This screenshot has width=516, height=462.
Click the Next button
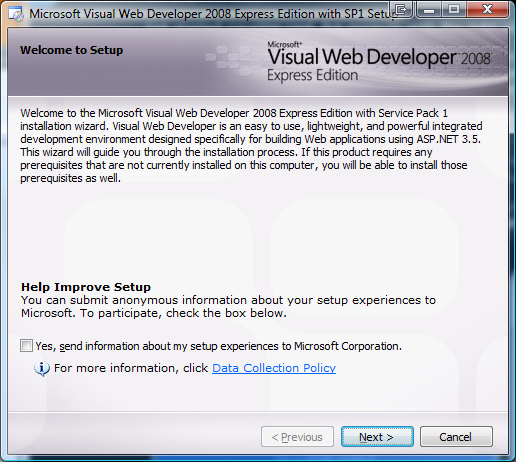pyautogui.click(x=377, y=437)
